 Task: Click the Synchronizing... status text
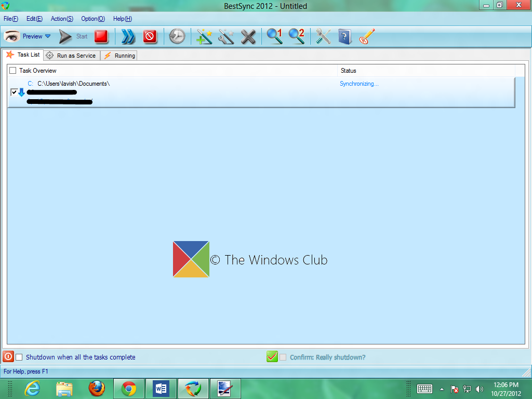click(x=359, y=84)
